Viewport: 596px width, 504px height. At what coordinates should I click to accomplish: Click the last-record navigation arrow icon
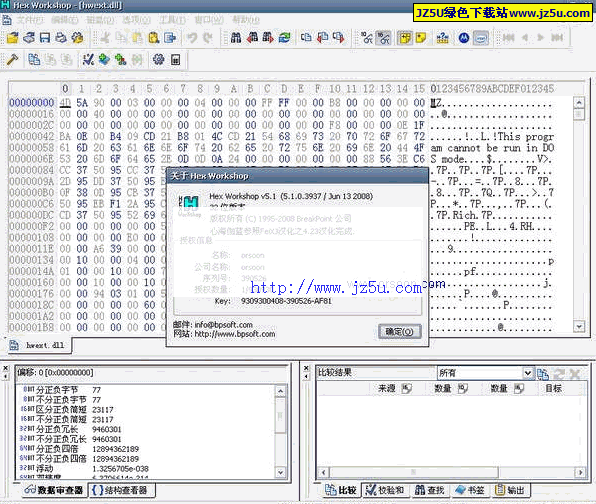[x=557, y=38]
